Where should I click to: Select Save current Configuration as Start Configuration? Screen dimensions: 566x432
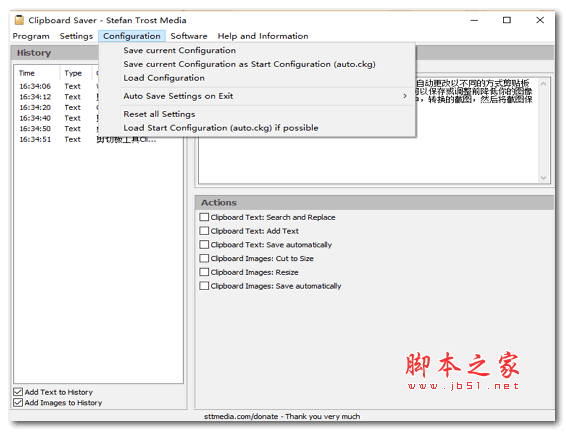point(257,64)
